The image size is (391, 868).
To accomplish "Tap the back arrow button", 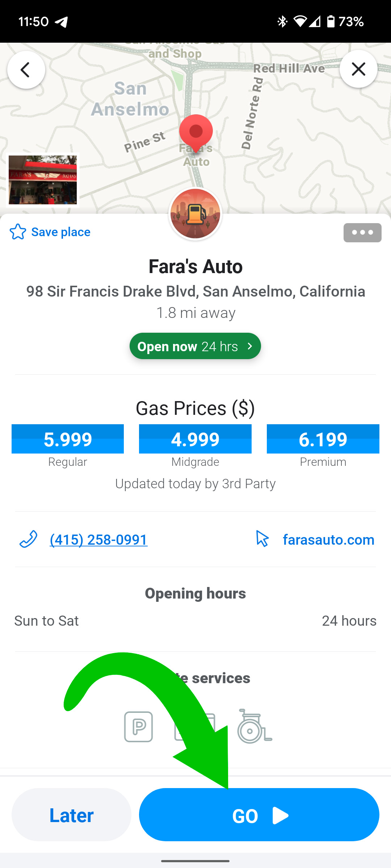I will pos(26,70).
